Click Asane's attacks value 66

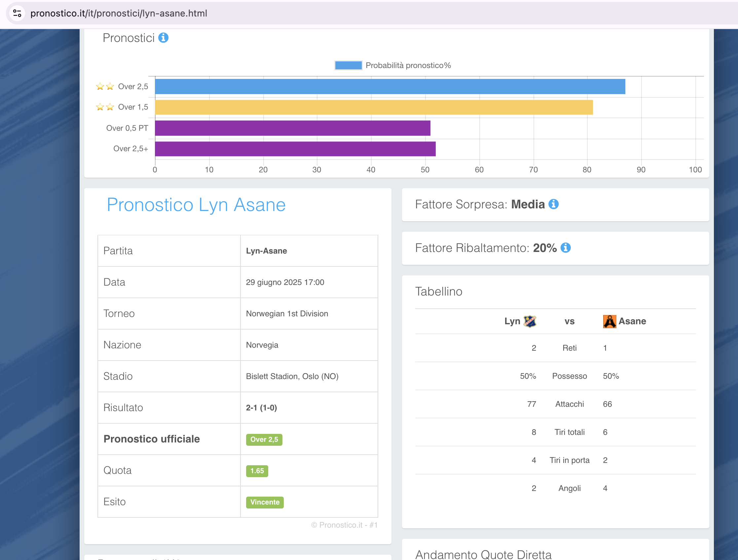608,404
